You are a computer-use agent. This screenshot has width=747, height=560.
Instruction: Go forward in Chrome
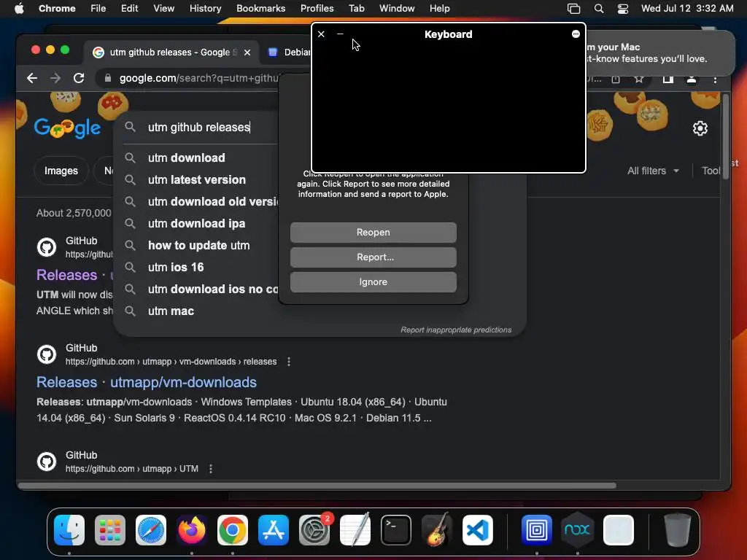click(x=55, y=78)
